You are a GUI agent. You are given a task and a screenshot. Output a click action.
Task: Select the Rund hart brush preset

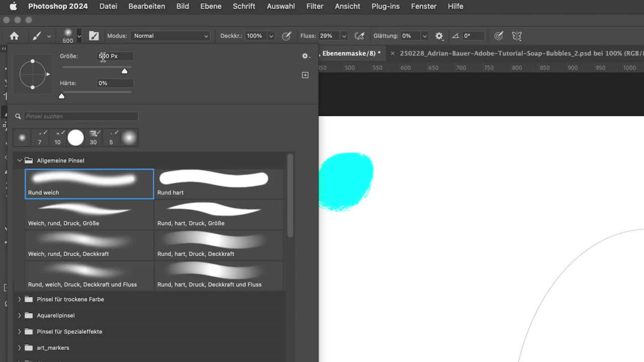(218, 184)
